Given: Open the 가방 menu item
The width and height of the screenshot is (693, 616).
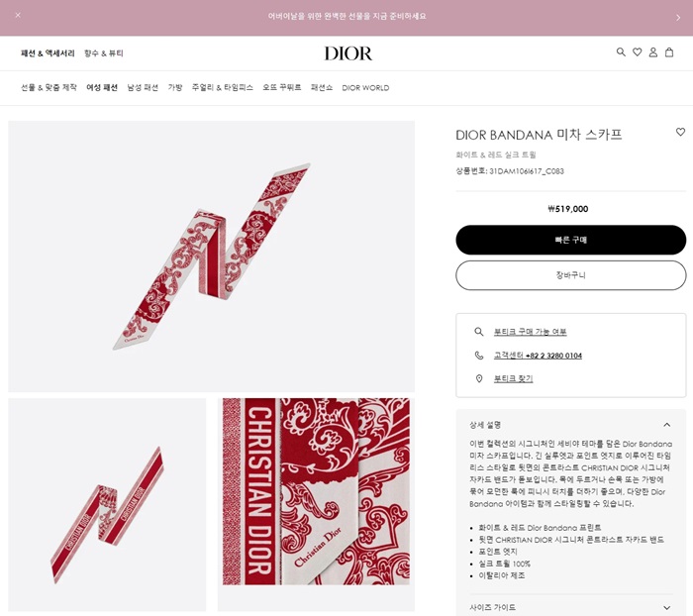Looking at the screenshot, I should [x=175, y=87].
